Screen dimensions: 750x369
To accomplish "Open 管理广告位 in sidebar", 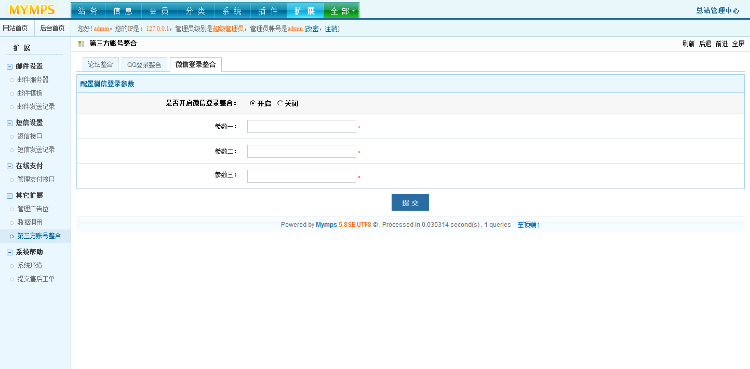I will 33,209.
